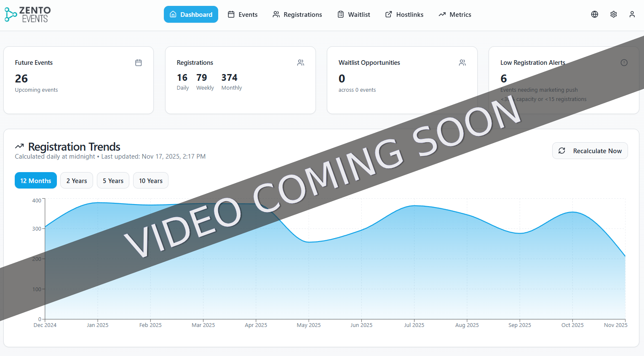Image resolution: width=644 pixels, height=356 pixels.
Task: Select the 12 Months time range
Action: [36, 181]
